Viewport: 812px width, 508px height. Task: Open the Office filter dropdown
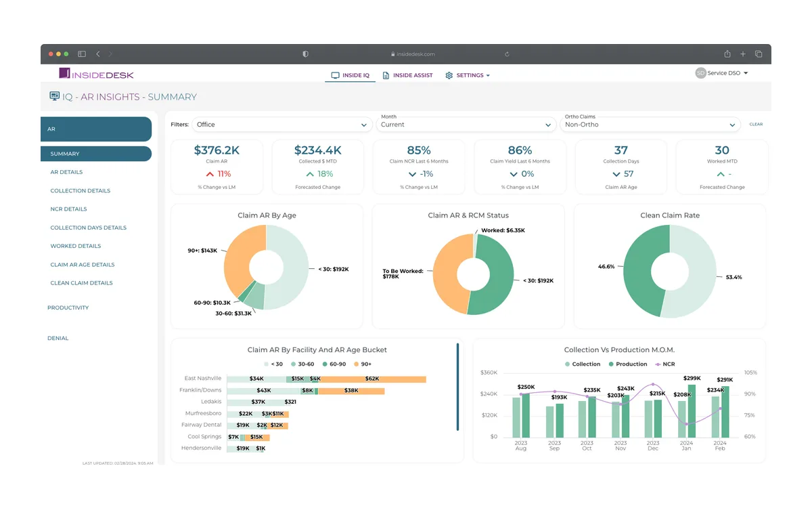281,125
